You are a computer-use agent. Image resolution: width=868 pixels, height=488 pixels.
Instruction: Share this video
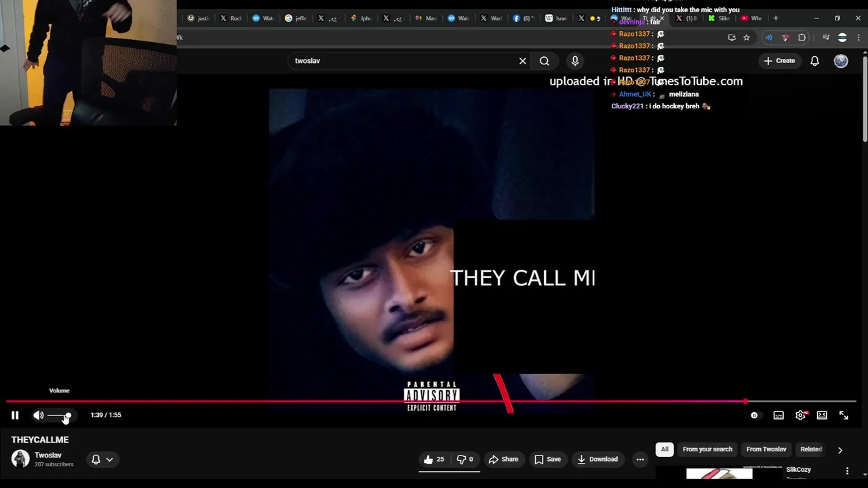[503, 460]
